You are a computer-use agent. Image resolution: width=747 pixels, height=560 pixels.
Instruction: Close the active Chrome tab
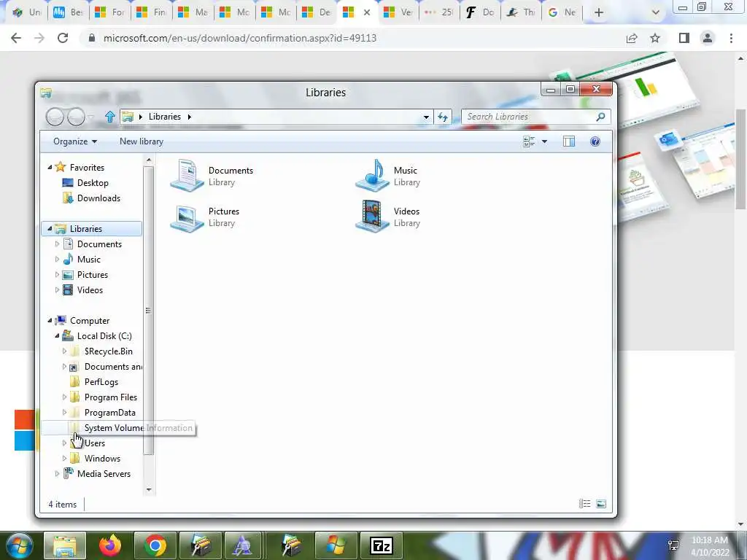click(x=367, y=12)
